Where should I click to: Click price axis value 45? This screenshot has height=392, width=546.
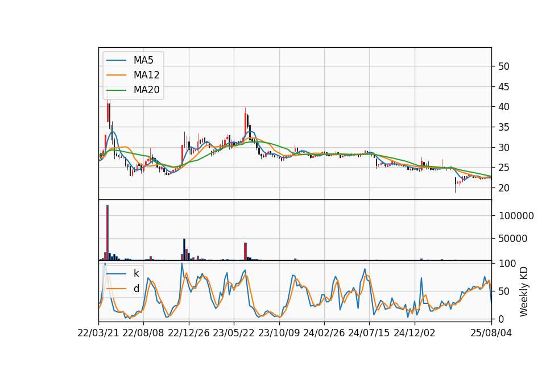(503, 86)
